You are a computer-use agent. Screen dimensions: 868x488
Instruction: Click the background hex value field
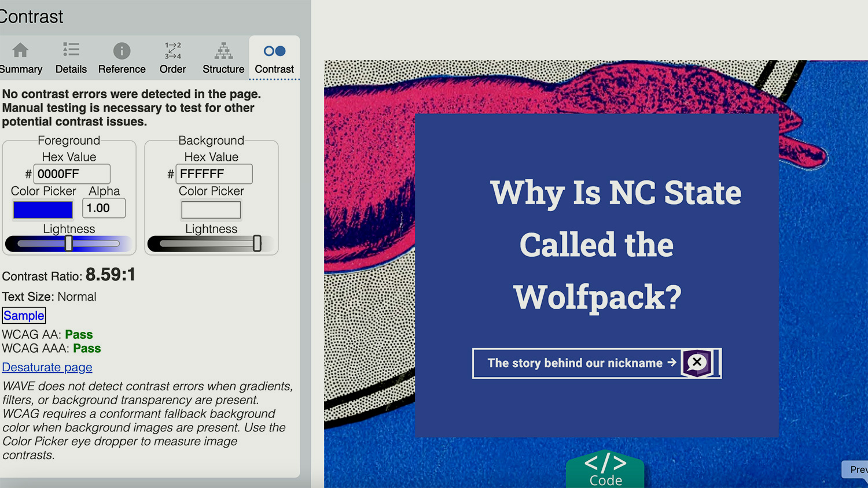[214, 174]
